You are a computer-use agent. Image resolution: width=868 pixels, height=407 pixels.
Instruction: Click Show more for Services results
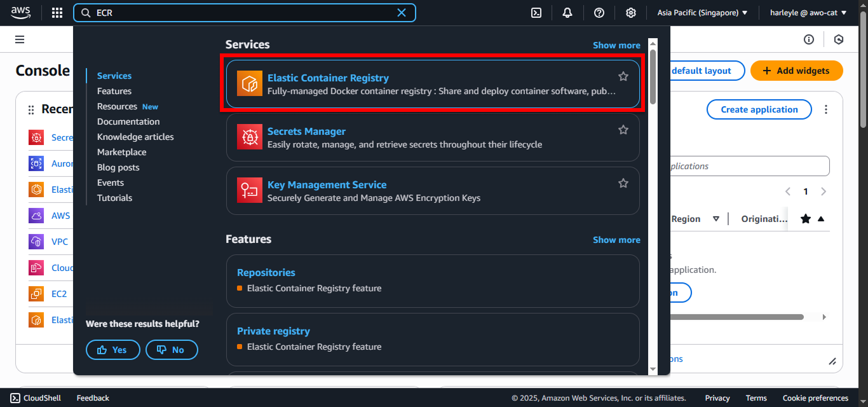pyautogui.click(x=616, y=45)
